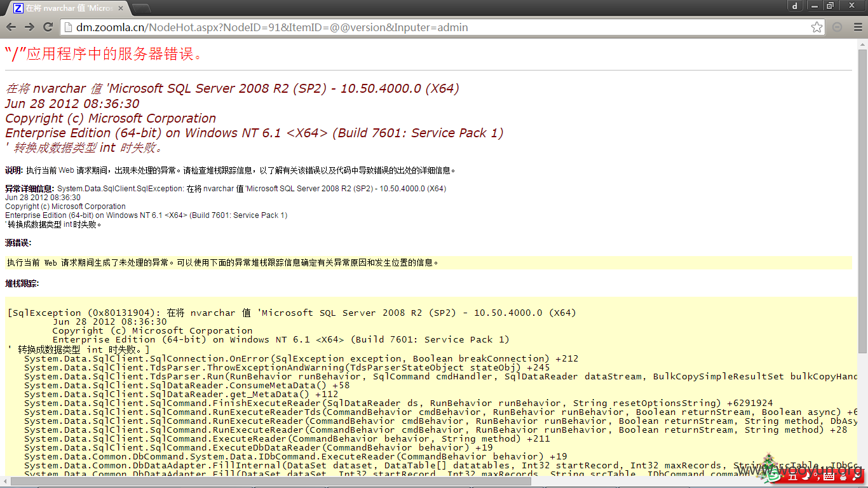
Task: Toggle half-width moon icon on the IME bar
Action: pyautogui.click(x=804, y=476)
